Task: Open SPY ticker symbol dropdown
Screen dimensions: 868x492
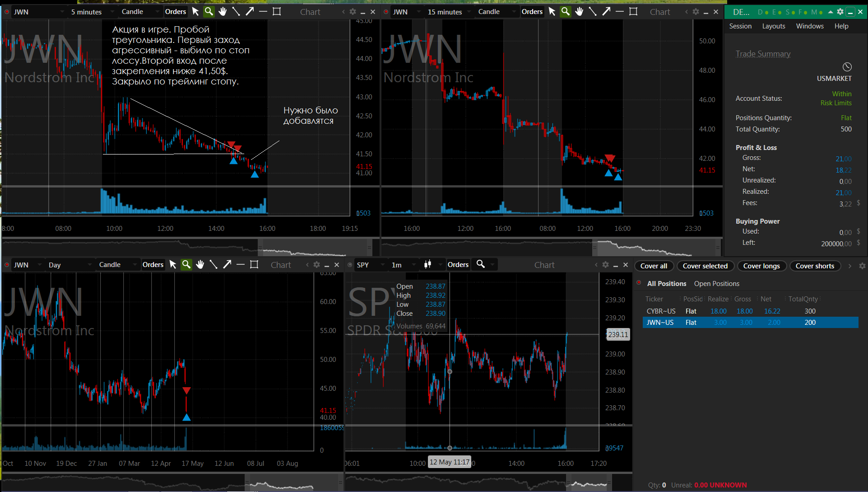Action: (370, 265)
